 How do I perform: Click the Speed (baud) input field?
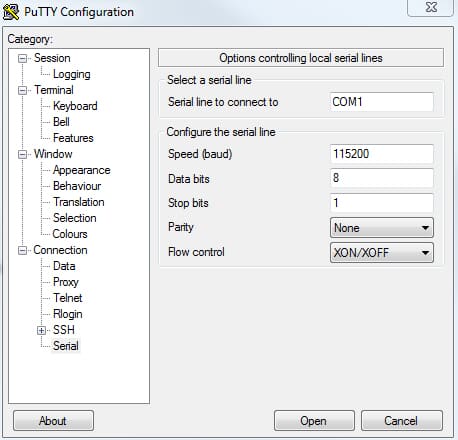(382, 154)
